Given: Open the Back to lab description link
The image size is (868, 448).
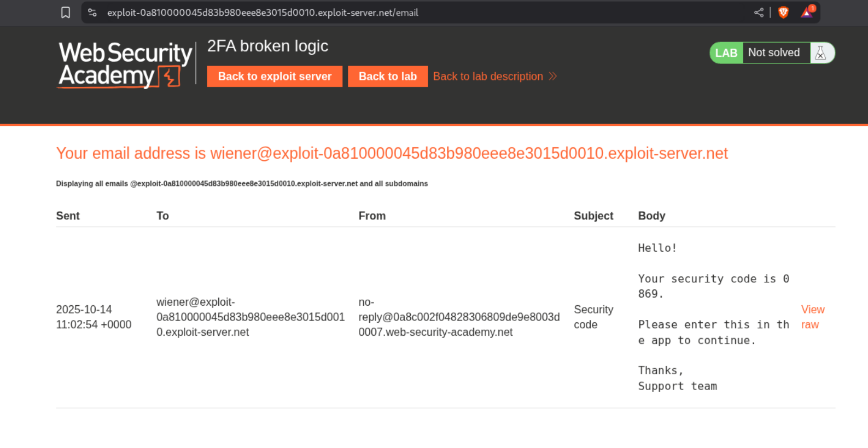Looking at the screenshot, I should point(488,77).
